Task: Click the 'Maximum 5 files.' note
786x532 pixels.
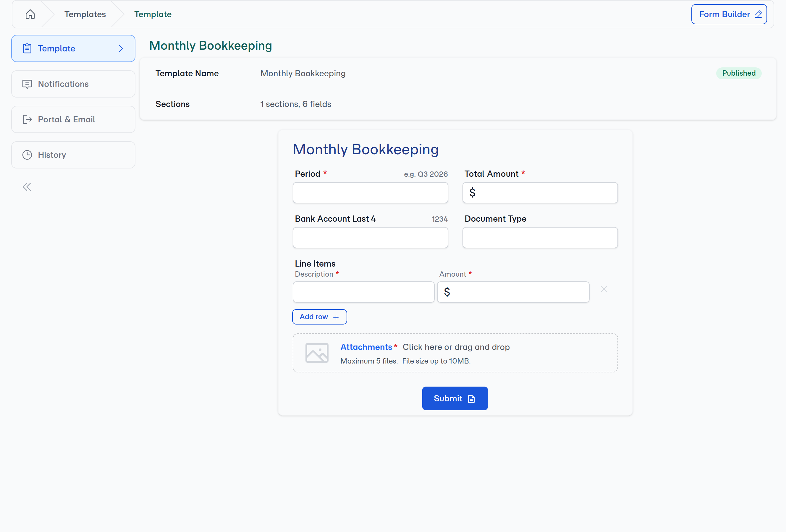Action: click(369, 361)
